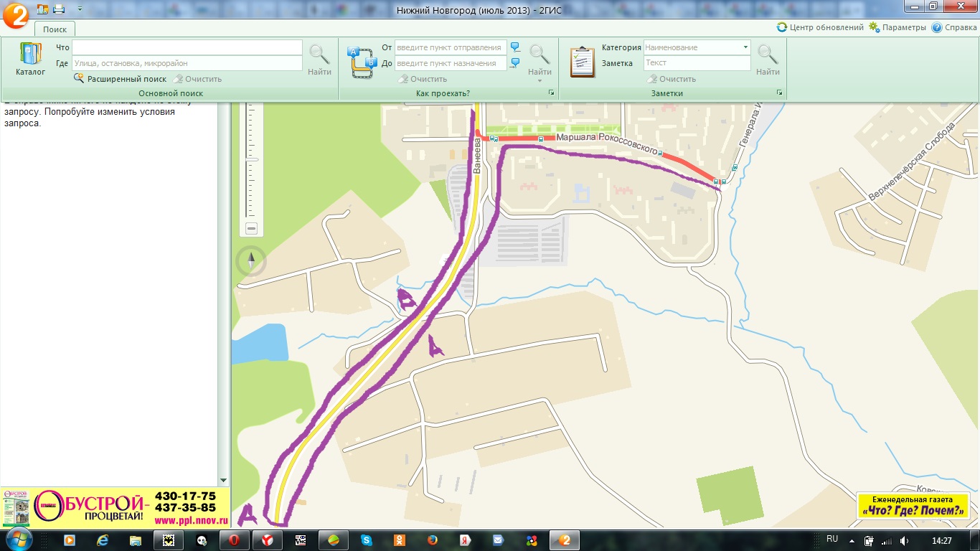
Task: Open Справка help
Action: (x=954, y=27)
